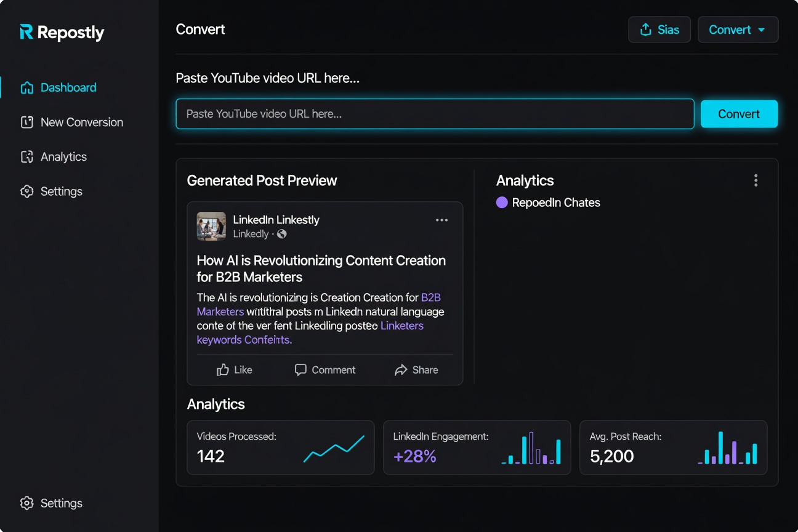Open the bottom-most Settings gear in sidebar
798x532 pixels.
point(26,503)
